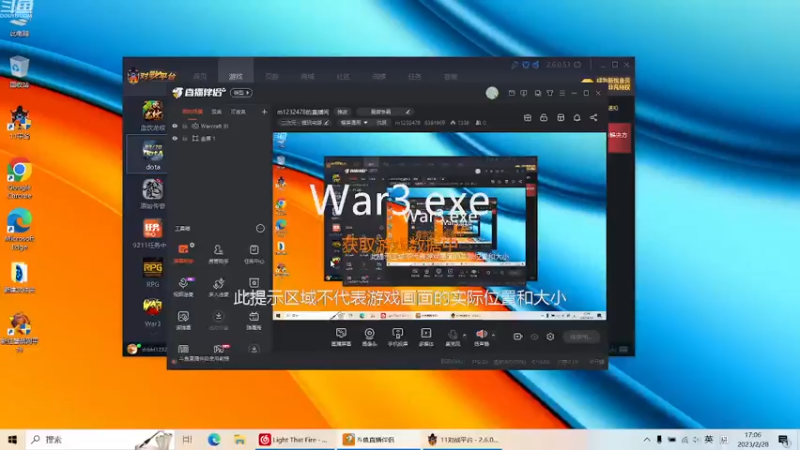Open the skin shirt icon in title bar
800x450 pixels.
coord(550,93)
